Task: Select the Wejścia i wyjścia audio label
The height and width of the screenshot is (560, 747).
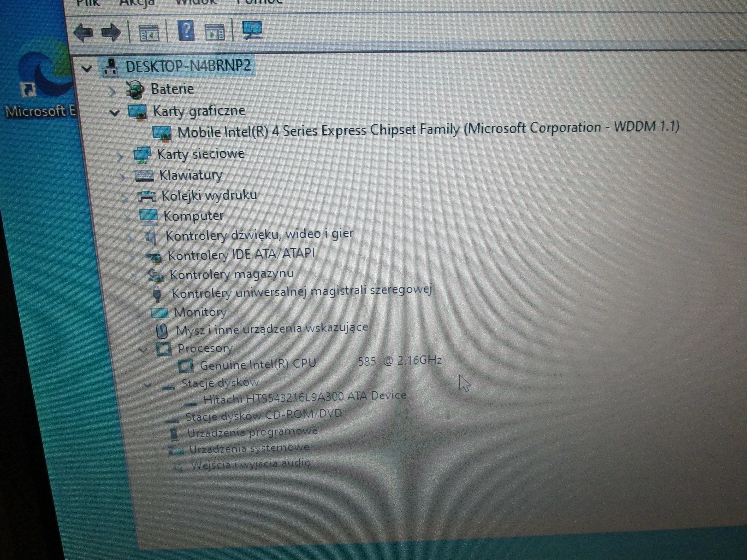Action: pyautogui.click(x=251, y=464)
